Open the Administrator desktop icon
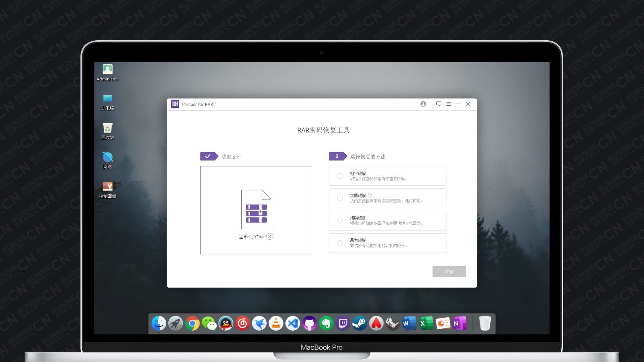The width and height of the screenshot is (644, 362). pyautogui.click(x=108, y=72)
